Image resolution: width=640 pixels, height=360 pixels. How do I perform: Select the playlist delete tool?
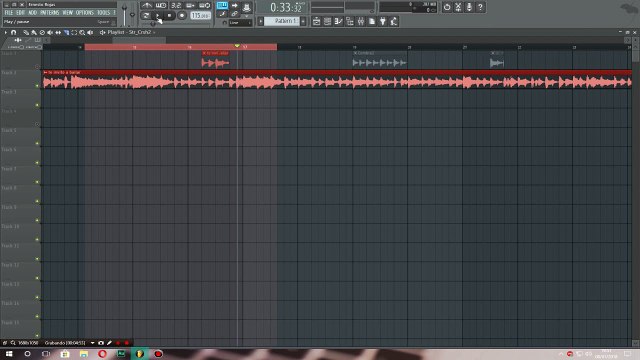point(42,32)
